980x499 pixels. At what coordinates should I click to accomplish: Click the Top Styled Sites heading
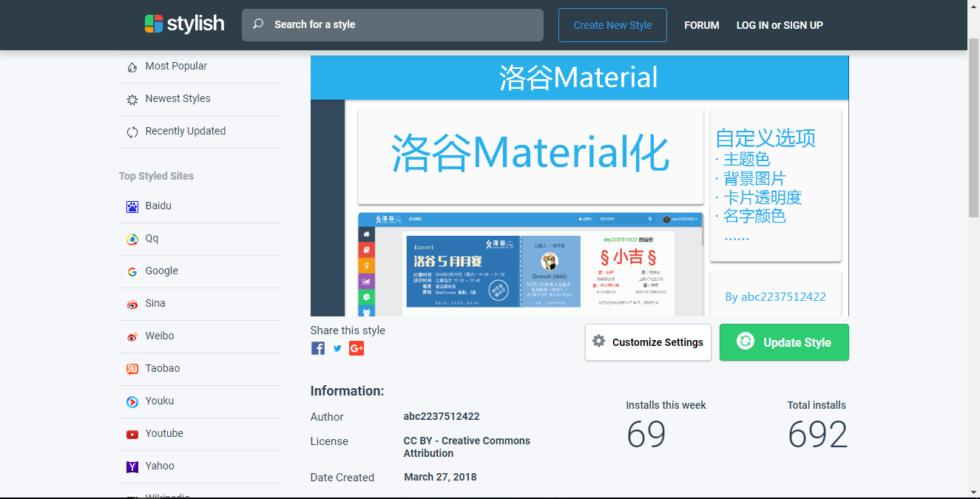coord(156,176)
